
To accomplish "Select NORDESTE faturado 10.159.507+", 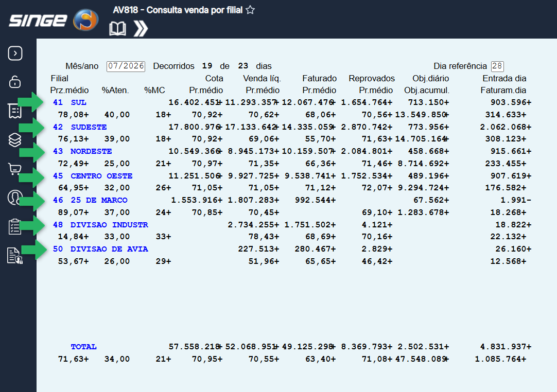I will pos(309,151).
